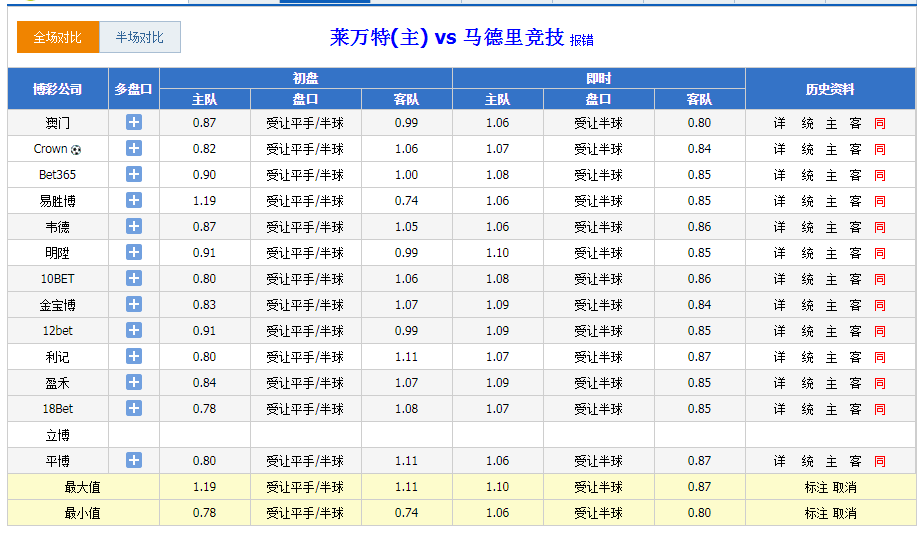The width and height of the screenshot is (924, 534).
Task: Click 标注 in the 最小值 row
Action: click(816, 513)
